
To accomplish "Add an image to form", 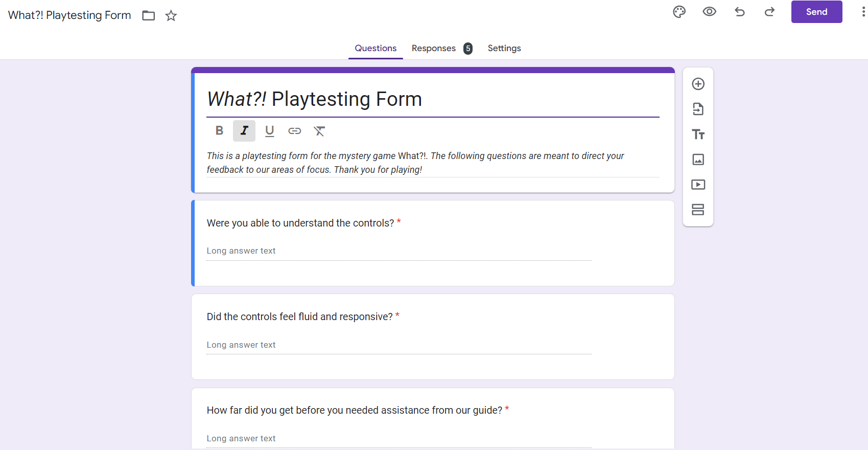I will coord(698,160).
